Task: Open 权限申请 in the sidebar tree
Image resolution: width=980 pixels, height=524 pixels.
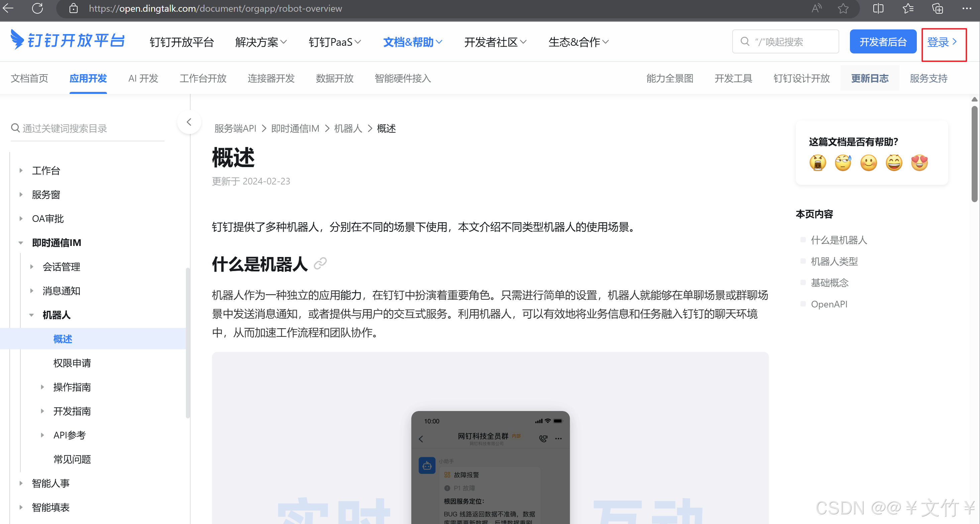Action: [72, 363]
